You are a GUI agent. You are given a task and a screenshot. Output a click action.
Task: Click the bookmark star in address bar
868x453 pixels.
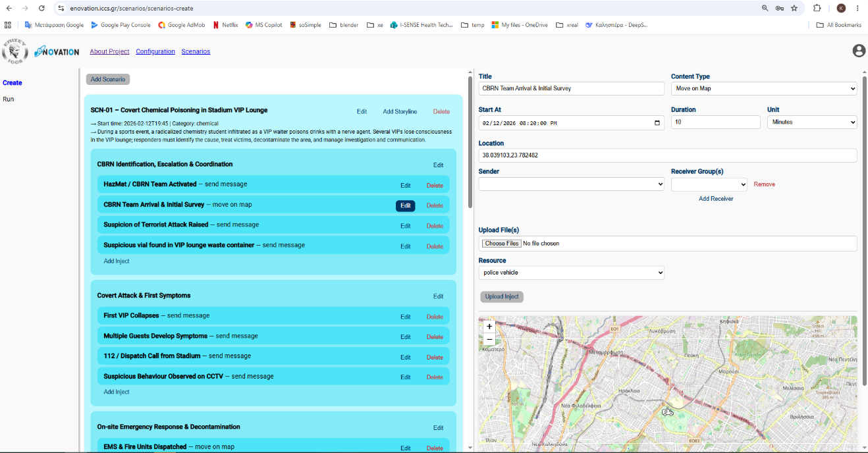794,8
